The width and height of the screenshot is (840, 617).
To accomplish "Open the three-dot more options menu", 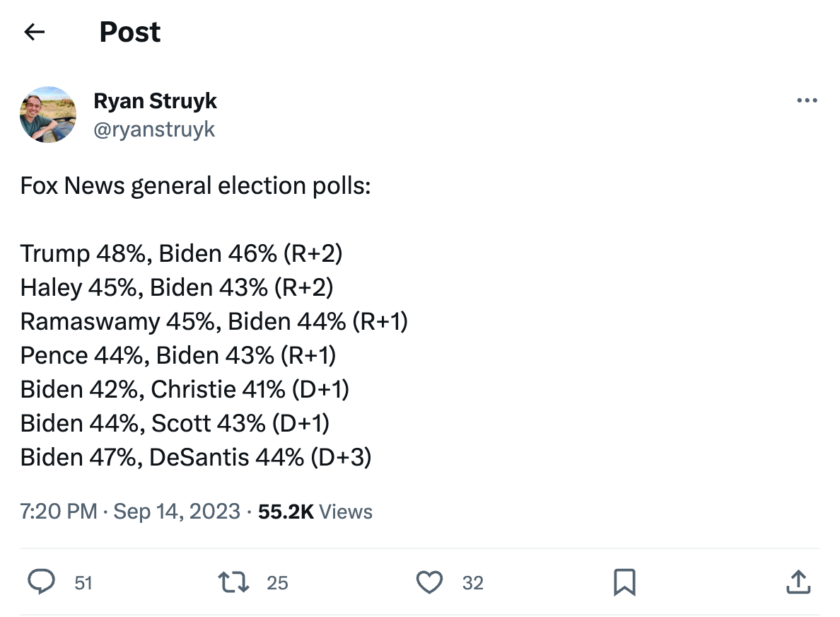I will click(807, 100).
